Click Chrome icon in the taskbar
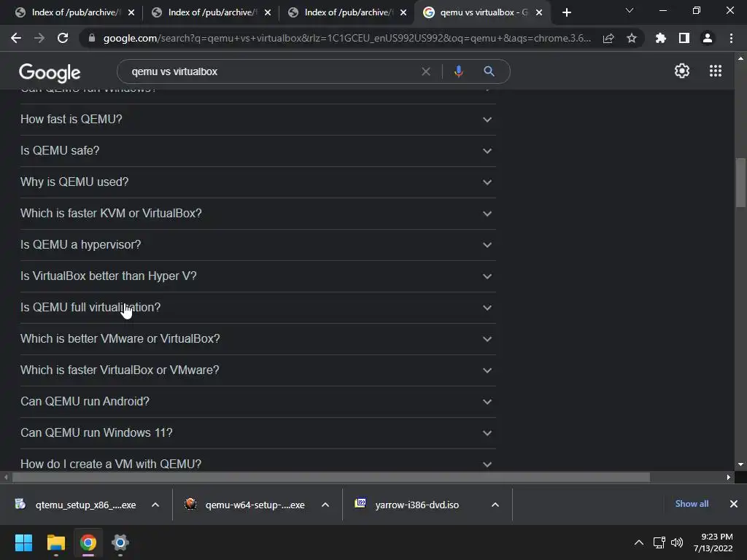Image resolution: width=747 pixels, height=560 pixels. pos(88,542)
